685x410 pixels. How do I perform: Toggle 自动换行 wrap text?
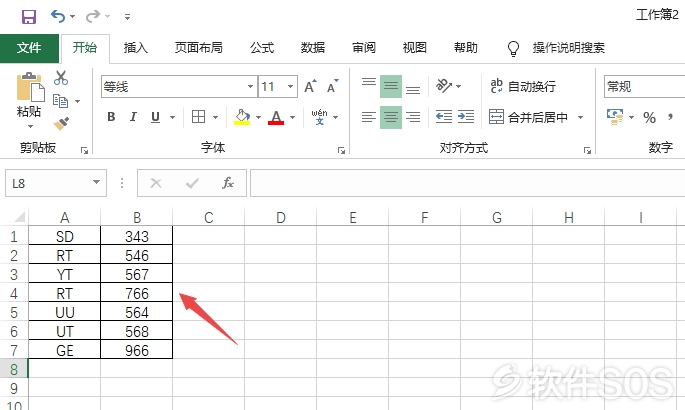pos(523,86)
